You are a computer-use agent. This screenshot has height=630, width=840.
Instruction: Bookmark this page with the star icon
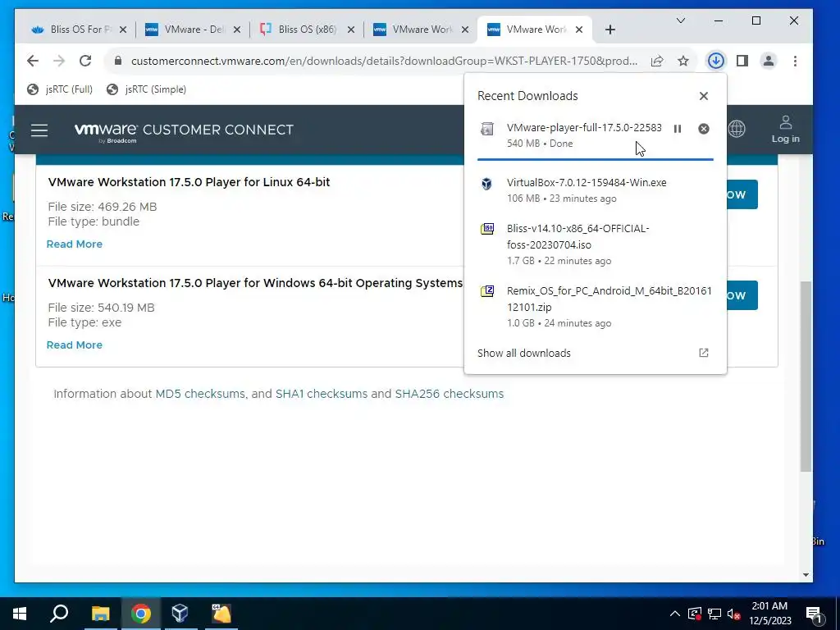coord(683,61)
